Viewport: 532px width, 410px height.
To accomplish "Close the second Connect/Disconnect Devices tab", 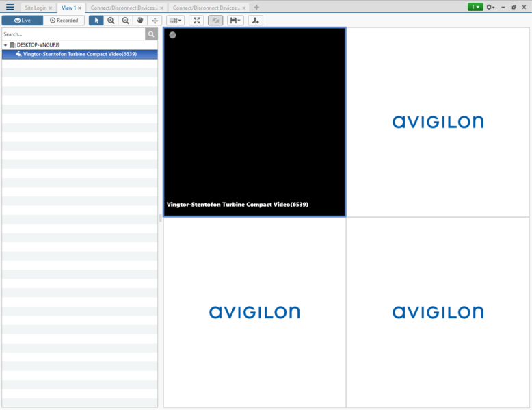I will [x=243, y=8].
